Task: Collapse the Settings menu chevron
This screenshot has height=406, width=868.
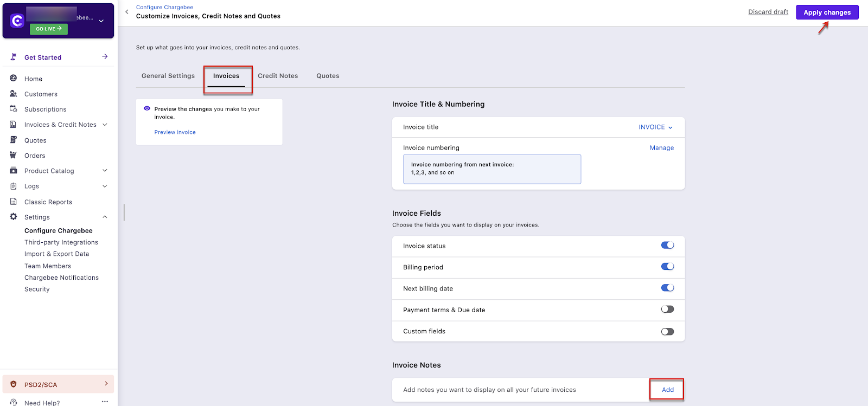Action: click(105, 217)
